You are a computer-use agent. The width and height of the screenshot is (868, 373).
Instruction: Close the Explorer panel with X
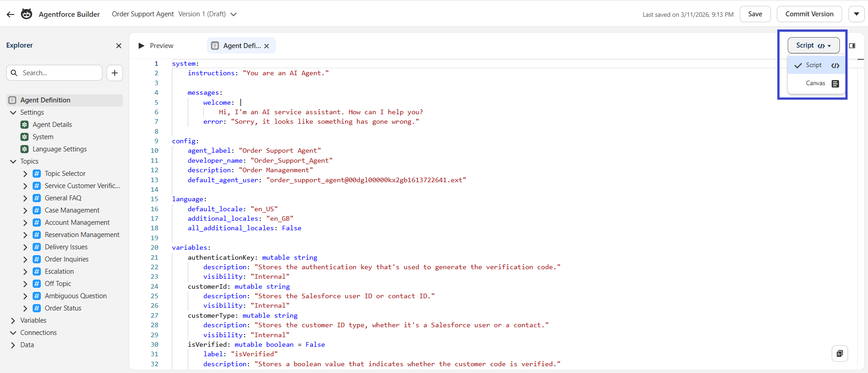(119, 46)
